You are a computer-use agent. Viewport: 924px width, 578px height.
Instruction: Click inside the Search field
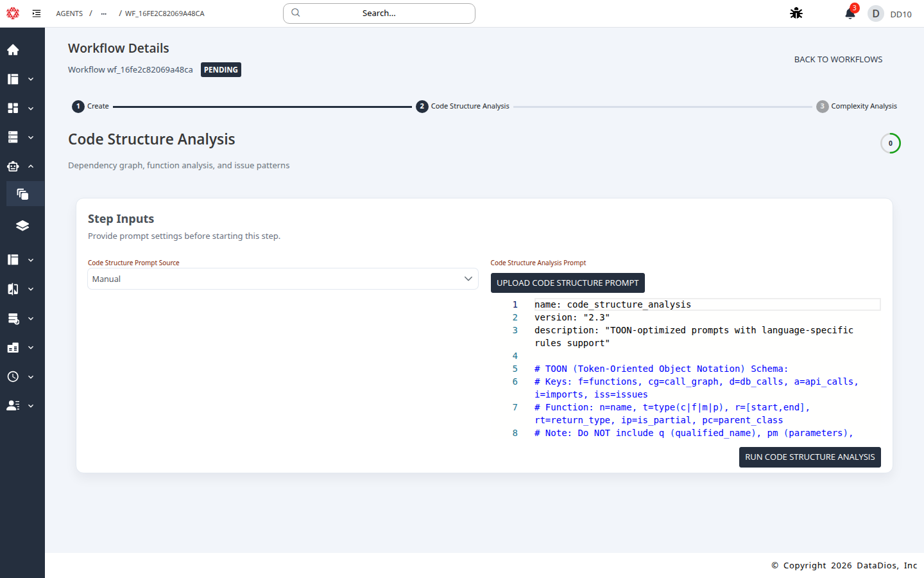point(379,13)
